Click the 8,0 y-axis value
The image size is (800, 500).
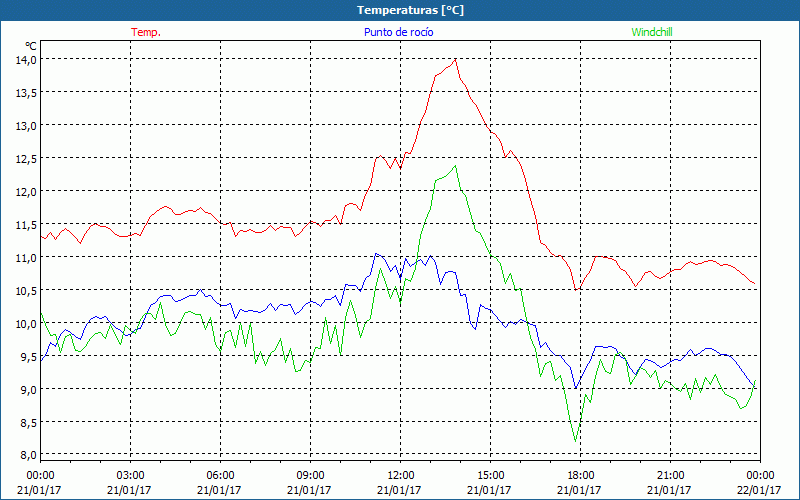pyautogui.click(x=28, y=454)
